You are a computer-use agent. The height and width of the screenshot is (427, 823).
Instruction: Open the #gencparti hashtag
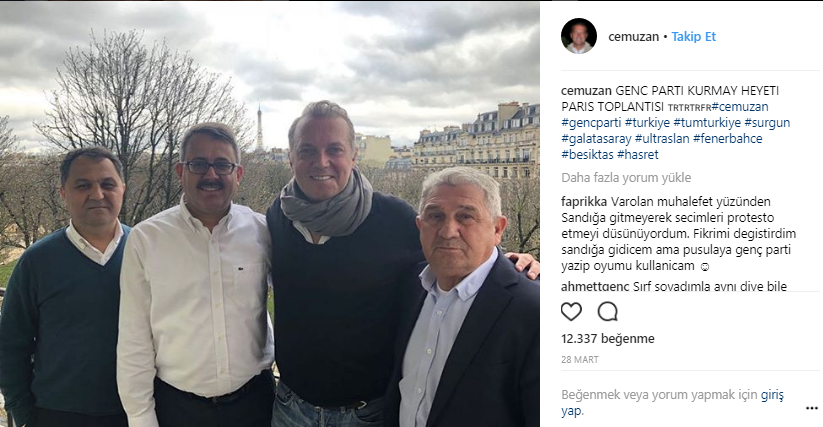point(592,123)
